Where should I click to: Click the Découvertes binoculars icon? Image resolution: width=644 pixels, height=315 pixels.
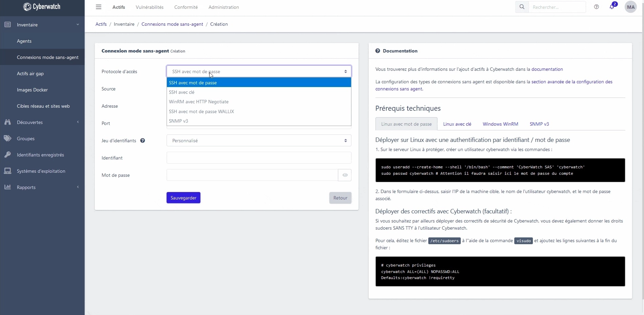(7, 122)
